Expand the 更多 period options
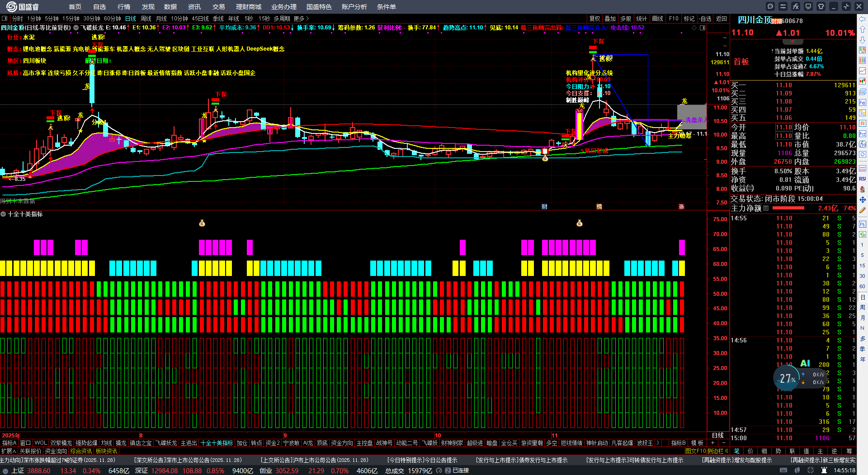The image size is (868, 475). (302, 19)
